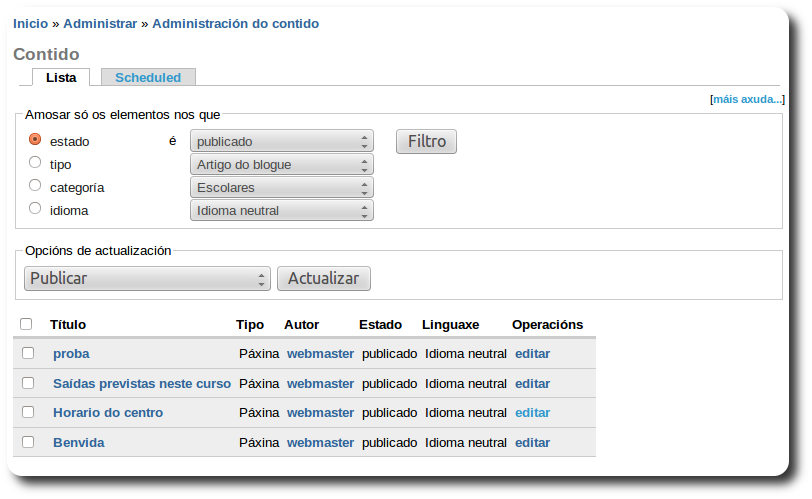
Task: Open the 'máis axuda...' help link
Action: pyautogui.click(x=747, y=100)
